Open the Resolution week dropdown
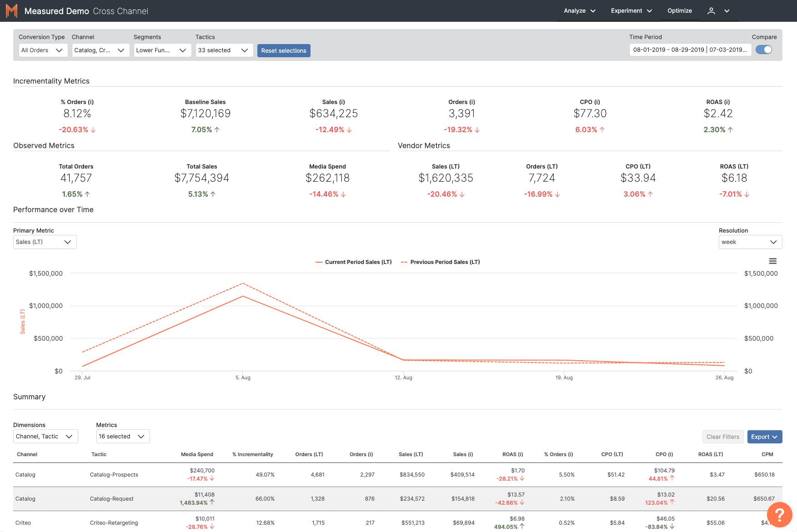This screenshot has height=532, width=797. click(750, 242)
